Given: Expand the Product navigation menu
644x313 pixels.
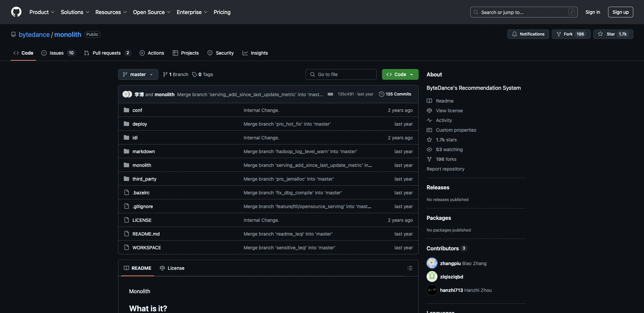Looking at the screenshot, I should tap(42, 12).
